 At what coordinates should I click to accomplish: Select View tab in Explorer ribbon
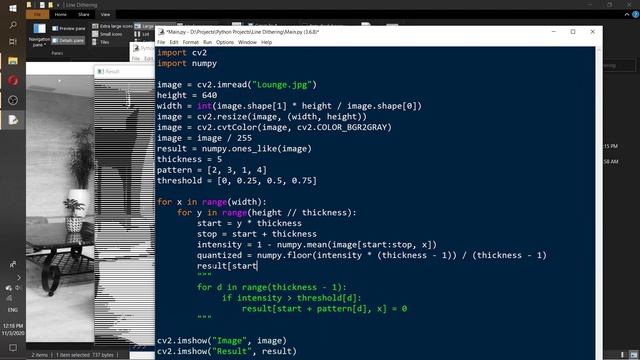click(x=105, y=14)
